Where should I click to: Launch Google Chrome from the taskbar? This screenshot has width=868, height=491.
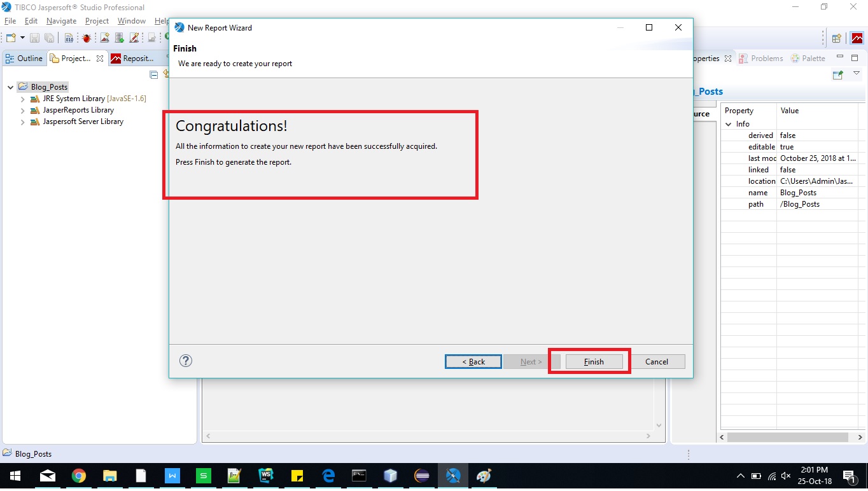pyautogui.click(x=78, y=475)
